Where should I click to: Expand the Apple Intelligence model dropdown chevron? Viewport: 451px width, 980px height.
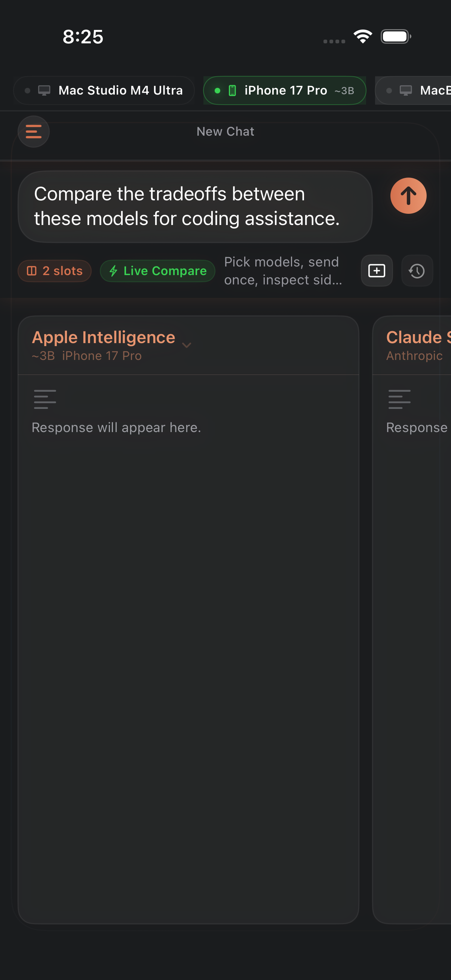[187, 345]
